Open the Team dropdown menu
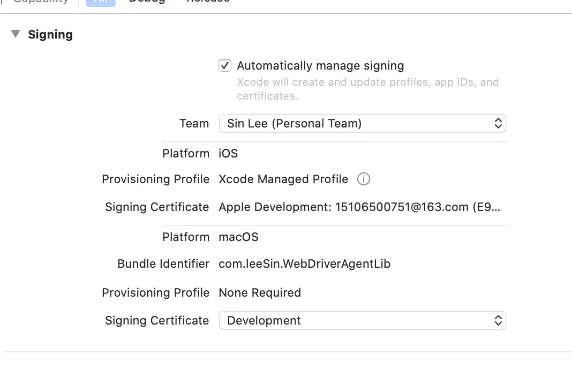572x392 pixels. click(362, 124)
